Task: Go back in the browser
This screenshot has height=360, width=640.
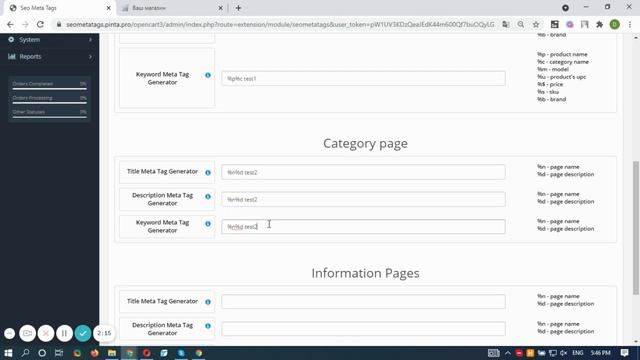Action: (10, 24)
